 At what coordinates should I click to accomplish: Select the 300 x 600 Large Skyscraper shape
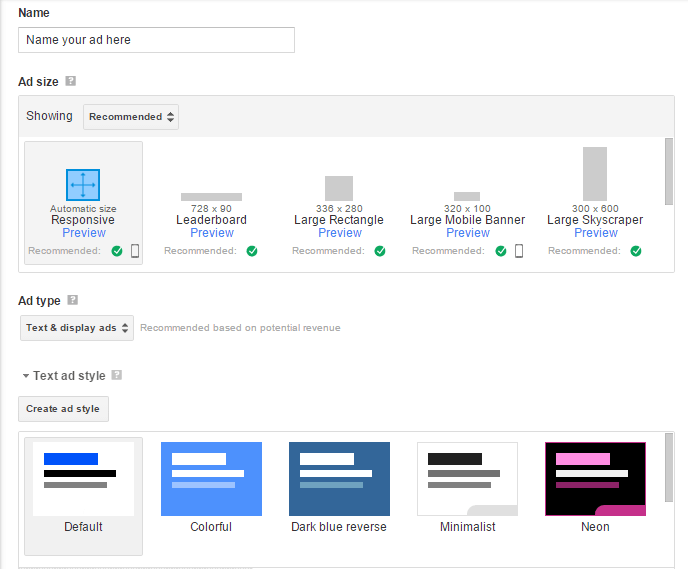pyautogui.click(x=595, y=174)
